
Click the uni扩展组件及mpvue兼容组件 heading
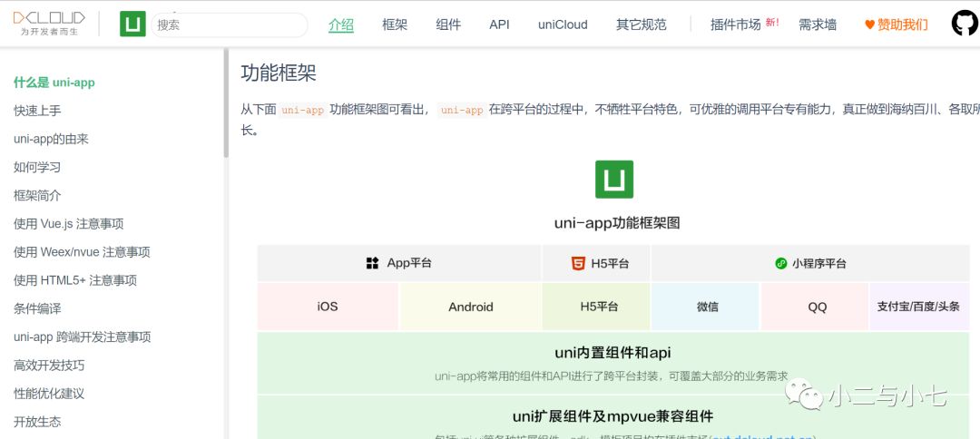point(613,416)
